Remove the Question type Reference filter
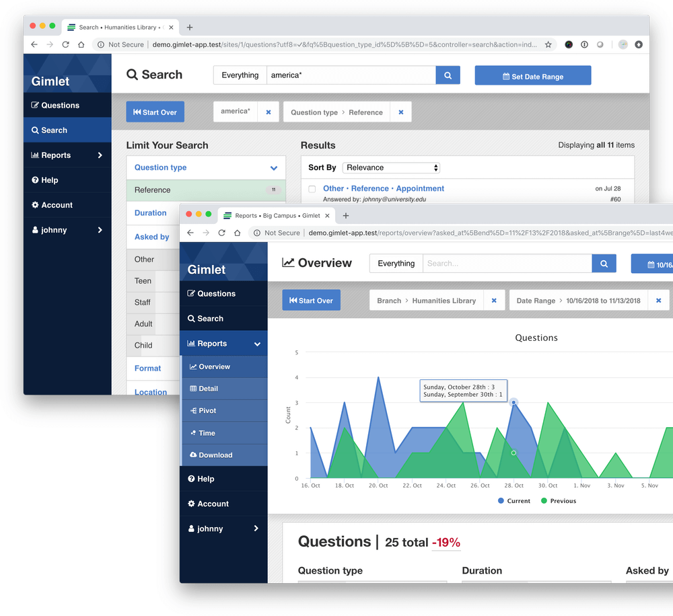 pyautogui.click(x=401, y=112)
